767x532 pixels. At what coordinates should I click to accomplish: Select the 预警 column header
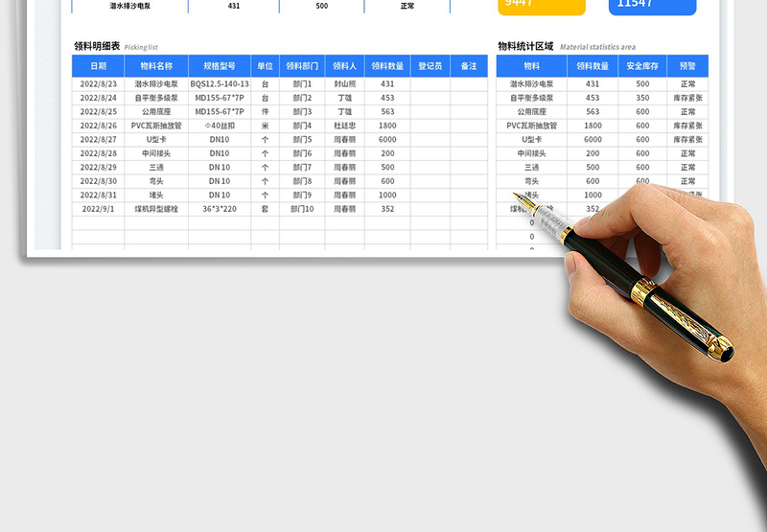click(687, 66)
